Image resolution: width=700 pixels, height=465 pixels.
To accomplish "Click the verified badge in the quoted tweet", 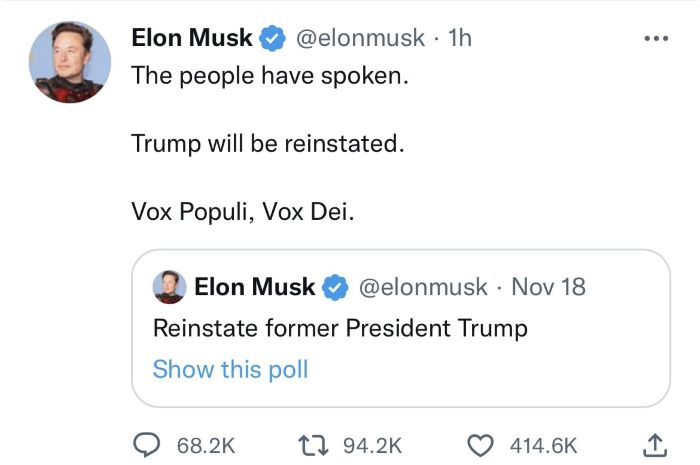I will [x=335, y=287].
